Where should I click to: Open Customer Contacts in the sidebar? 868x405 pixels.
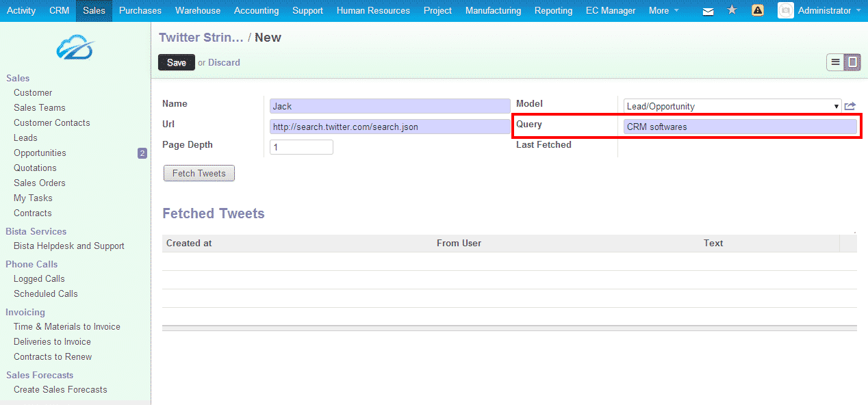[x=52, y=122]
